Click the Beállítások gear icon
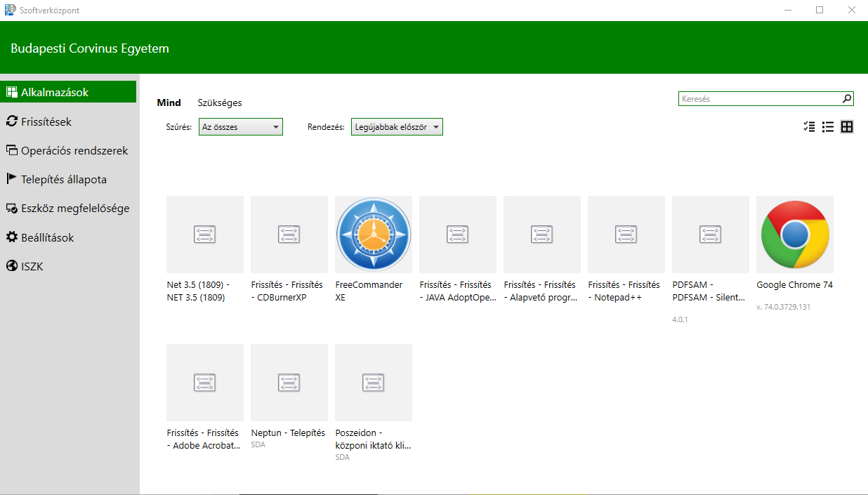 pos(11,237)
